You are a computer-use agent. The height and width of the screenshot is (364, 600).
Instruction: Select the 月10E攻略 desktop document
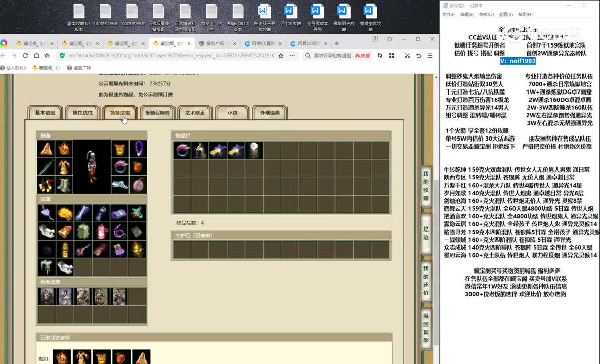point(291,15)
